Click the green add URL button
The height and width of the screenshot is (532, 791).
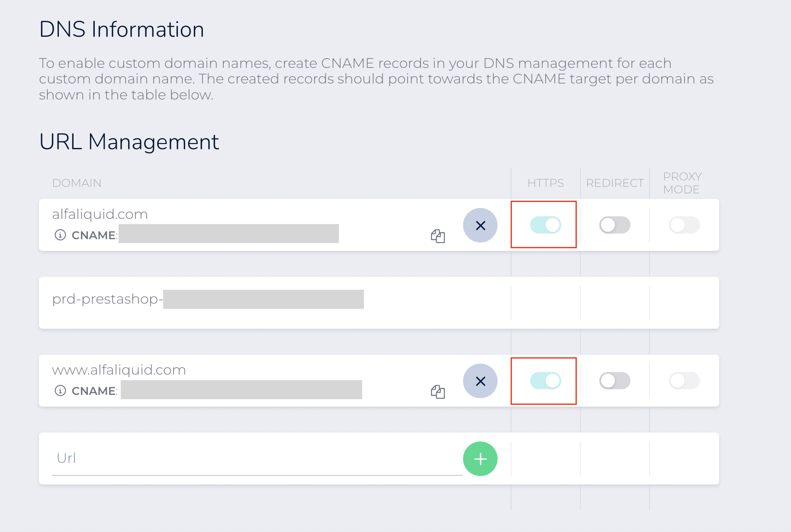pyautogui.click(x=480, y=459)
